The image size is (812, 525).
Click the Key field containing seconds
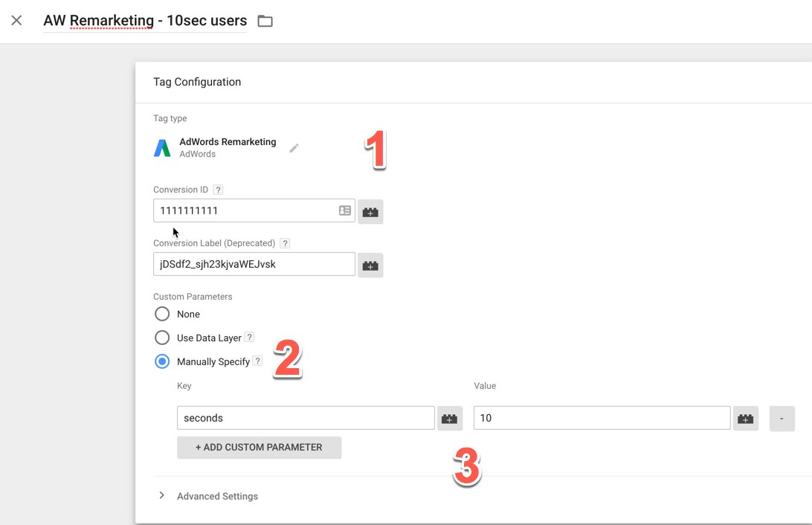click(306, 418)
